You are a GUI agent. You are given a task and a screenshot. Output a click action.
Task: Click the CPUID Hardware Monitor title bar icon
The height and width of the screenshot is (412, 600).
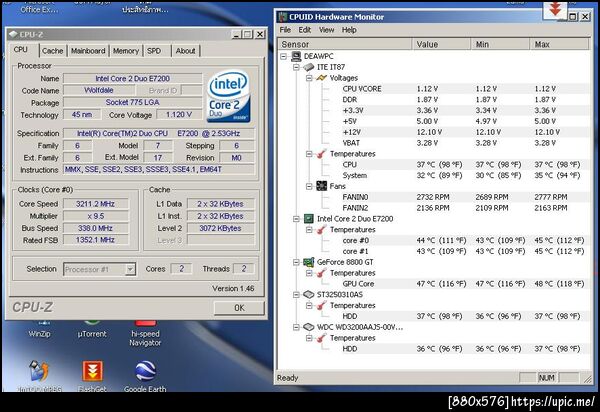click(x=283, y=17)
